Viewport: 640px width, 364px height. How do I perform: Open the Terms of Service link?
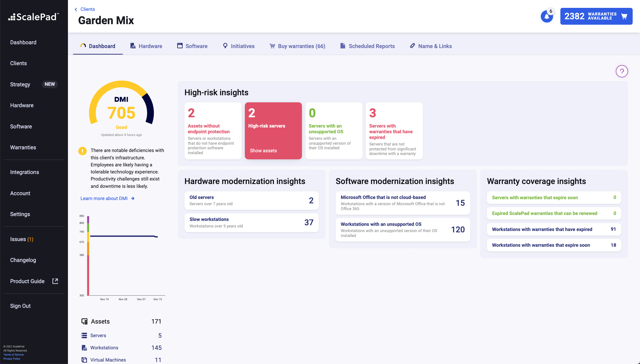tap(14, 354)
